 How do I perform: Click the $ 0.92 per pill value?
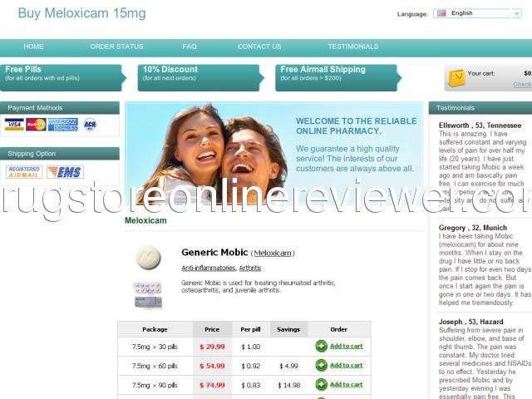click(x=251, y=366)
